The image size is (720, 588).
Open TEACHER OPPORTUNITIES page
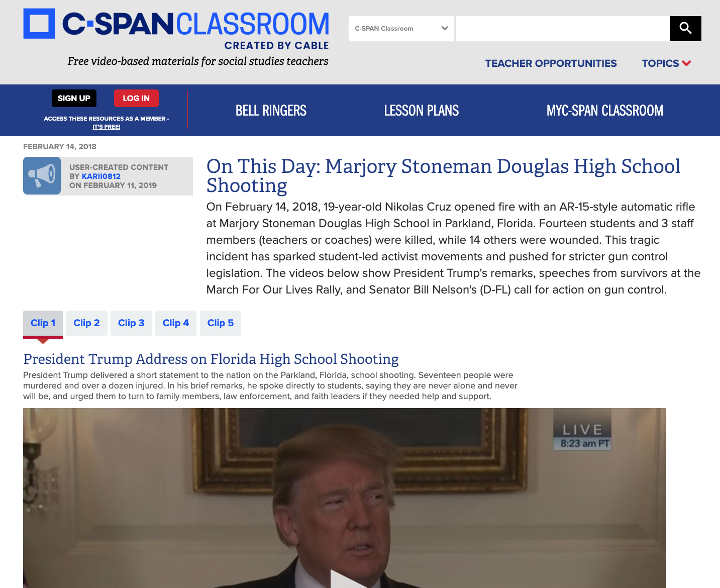(551, 63)
